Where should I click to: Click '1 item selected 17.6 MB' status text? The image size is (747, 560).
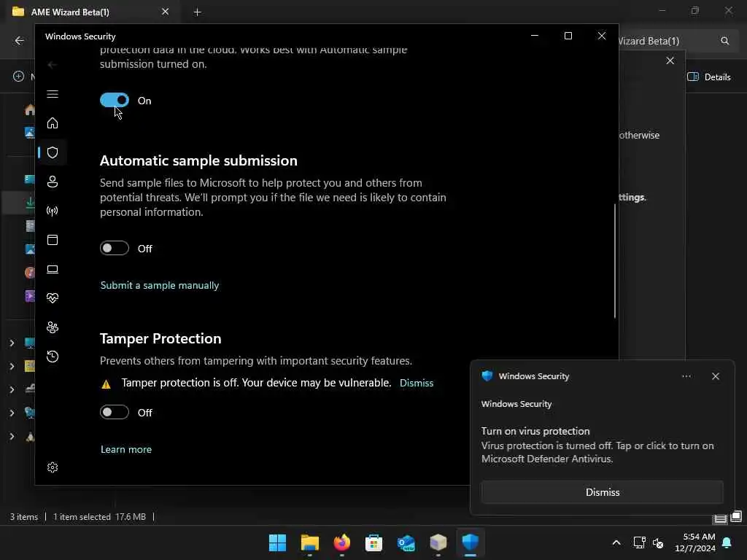(x=99, y=517)
